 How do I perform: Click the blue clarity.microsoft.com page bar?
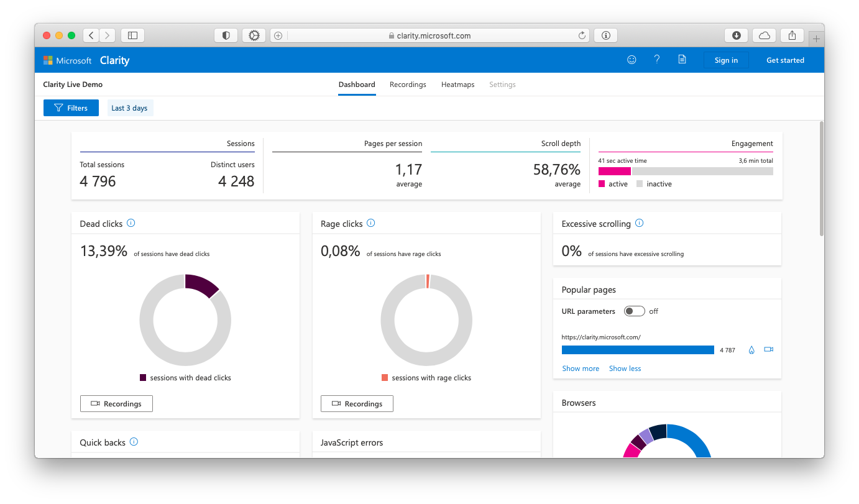[x=638, y=350]
